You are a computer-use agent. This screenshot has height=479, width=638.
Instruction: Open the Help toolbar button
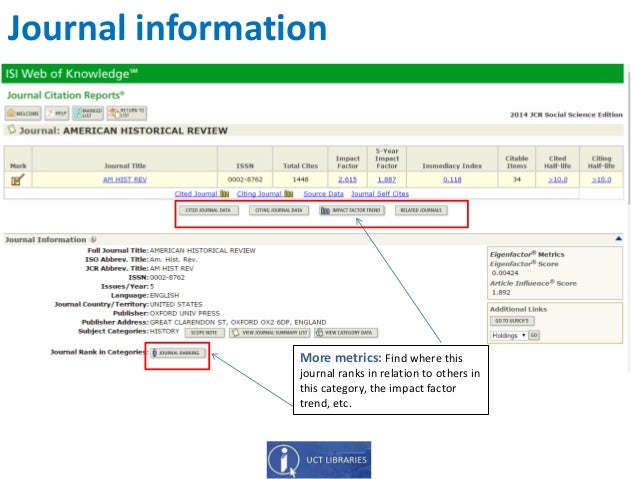pos(57,113)
